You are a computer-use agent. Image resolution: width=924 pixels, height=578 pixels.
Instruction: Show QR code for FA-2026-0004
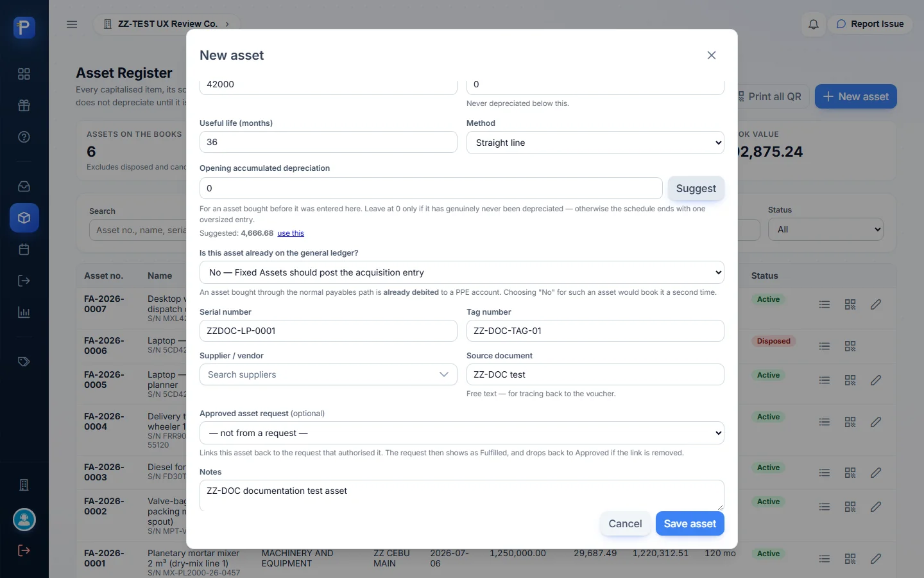[850, 422]
